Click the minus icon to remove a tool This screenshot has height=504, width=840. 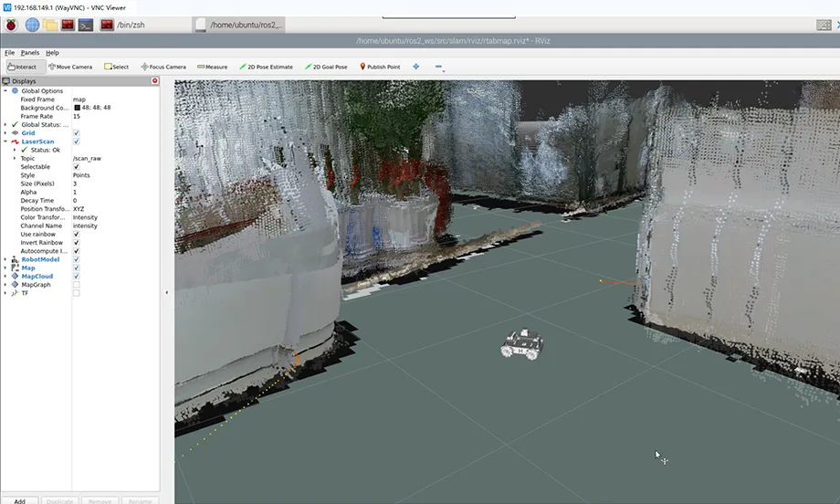point(439,67)
